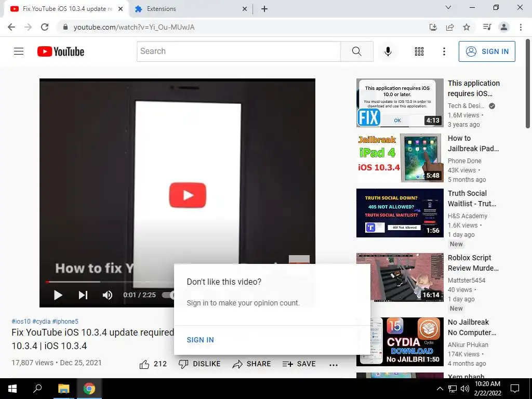
Task: Reload the current page
Action: [x=45, y=27]
